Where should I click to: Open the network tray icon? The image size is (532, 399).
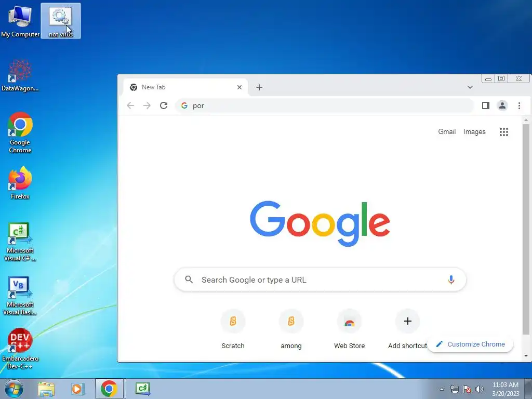pos(454,389)
